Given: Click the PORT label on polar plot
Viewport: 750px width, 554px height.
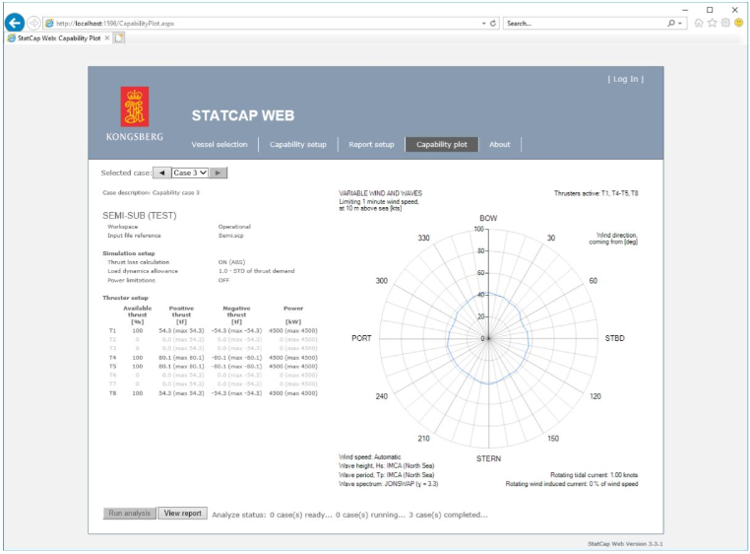Looking at the screenshot, I should pyautogui.click(x=361, y=338).
